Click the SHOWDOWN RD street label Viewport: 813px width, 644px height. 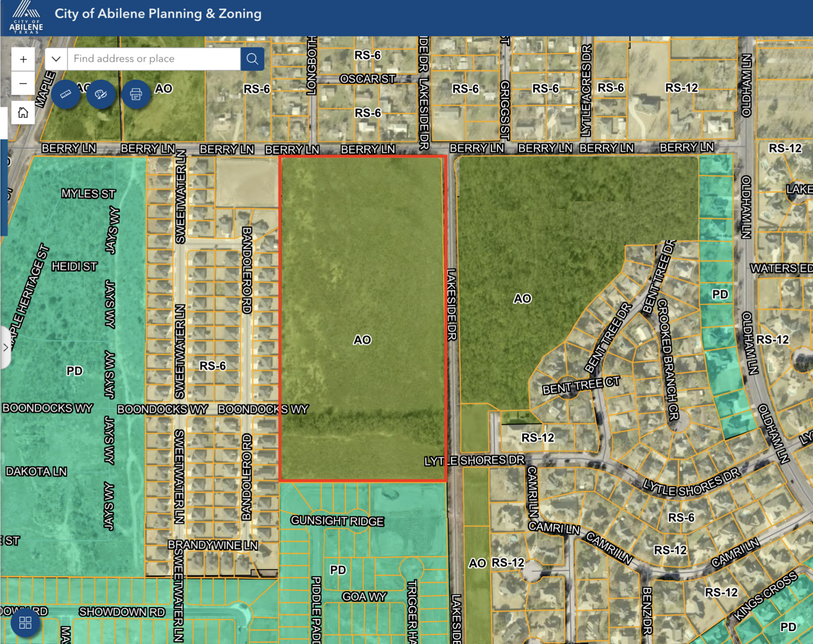[x=122, y=612]
